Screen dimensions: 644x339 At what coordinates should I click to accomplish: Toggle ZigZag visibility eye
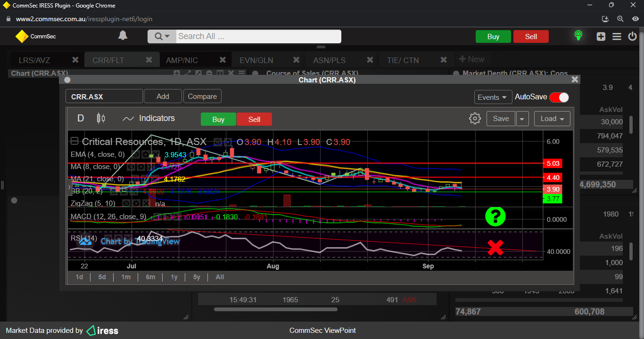(x=126, y=203)
